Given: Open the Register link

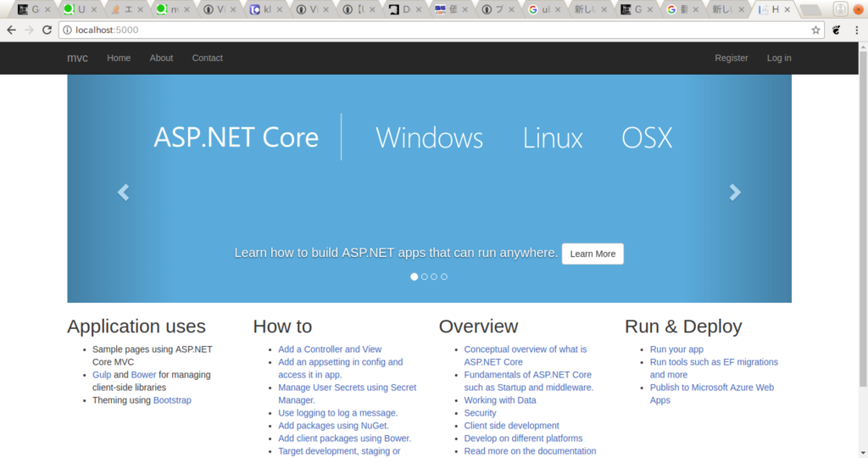Looking at the screenshot, I should [x=732, y=58].
